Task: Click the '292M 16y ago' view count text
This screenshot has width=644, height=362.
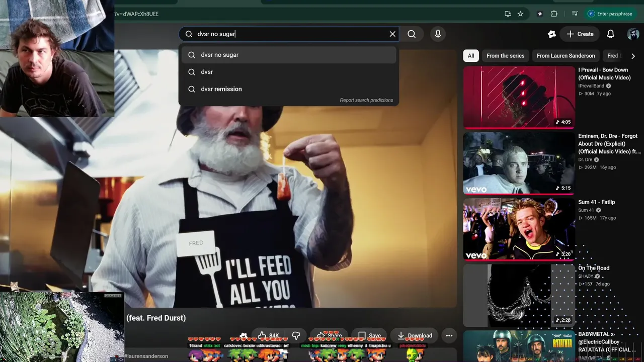Action: tap(597, 167)
